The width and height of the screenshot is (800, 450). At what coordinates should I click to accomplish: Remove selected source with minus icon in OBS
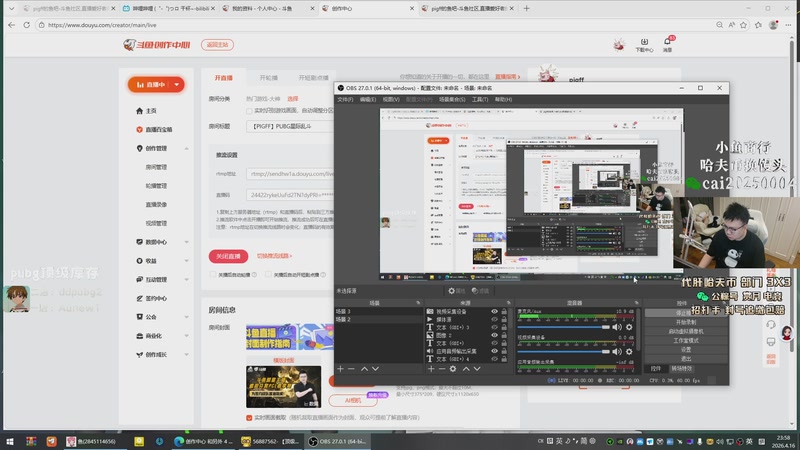442,369
